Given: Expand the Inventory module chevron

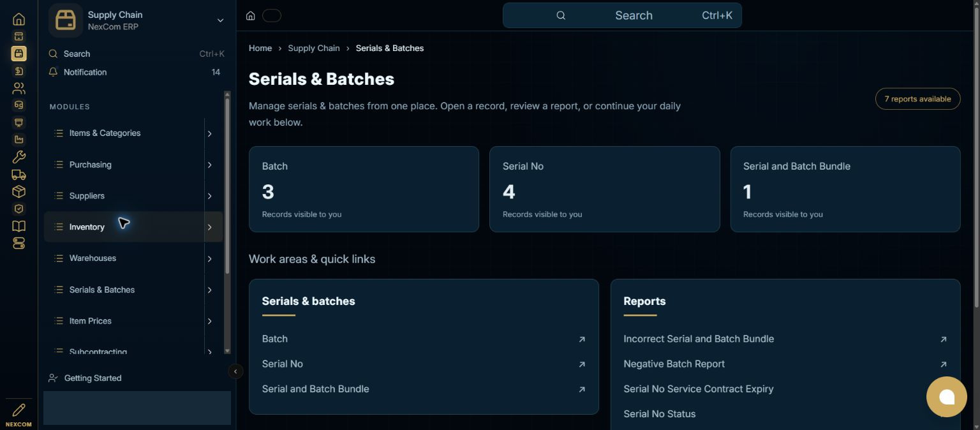Looking at the screenshot, I should [209, 227].
